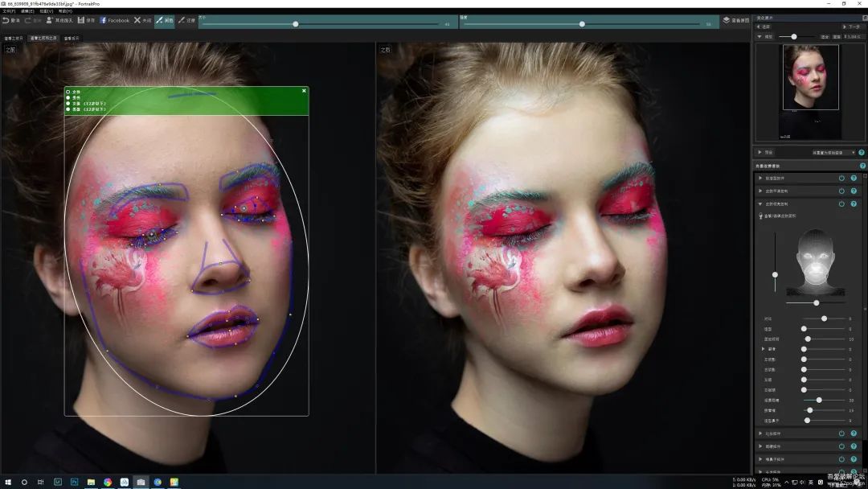This screenshot has height=489, width=868.
Task: Select the 男孩 (12岁以下) radio option
Action: coord(68,109)
